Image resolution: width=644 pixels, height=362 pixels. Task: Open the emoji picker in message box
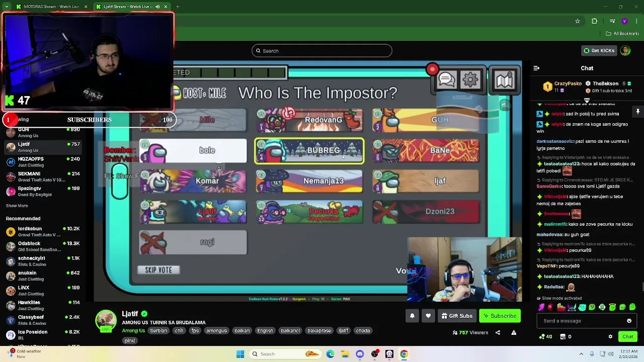click(x=629, y=321)
